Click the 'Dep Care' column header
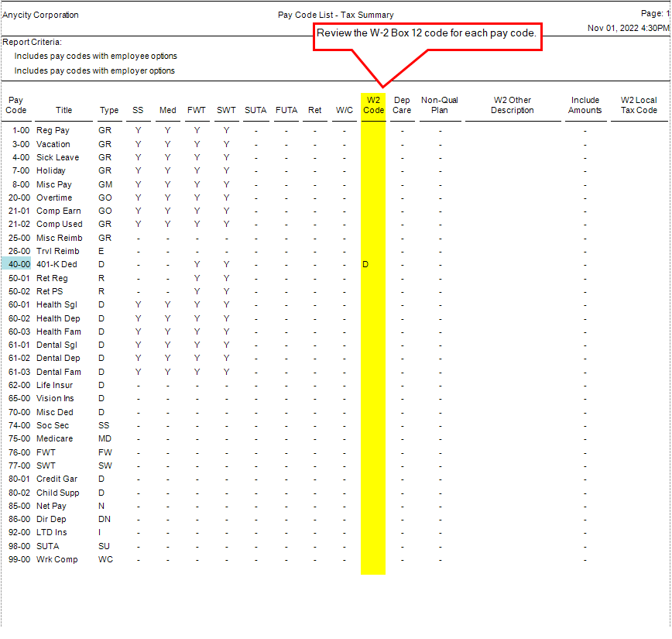The height and width of the screenshot is (639, 672). click(402, 105)
